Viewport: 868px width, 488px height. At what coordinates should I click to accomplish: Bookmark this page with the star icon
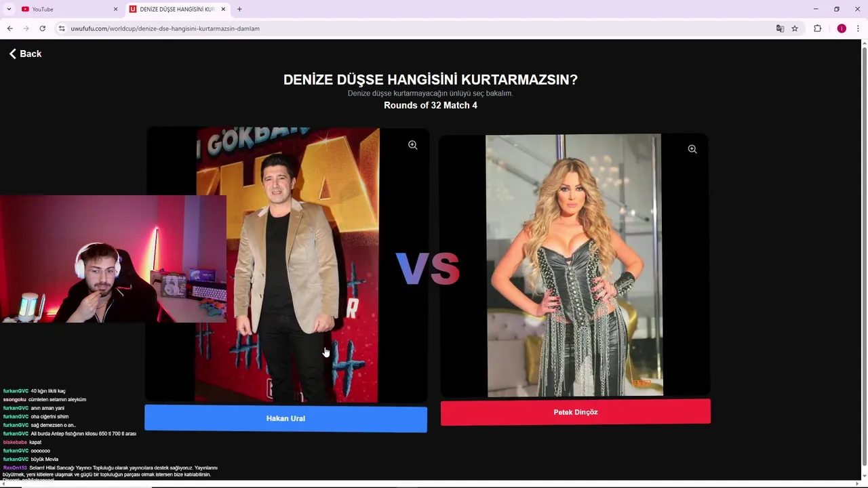(x=795, y=28)
